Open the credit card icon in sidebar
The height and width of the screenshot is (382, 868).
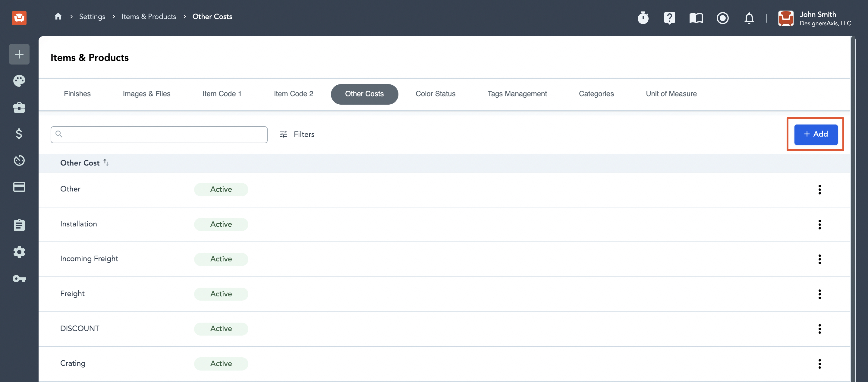pos(19,187)
